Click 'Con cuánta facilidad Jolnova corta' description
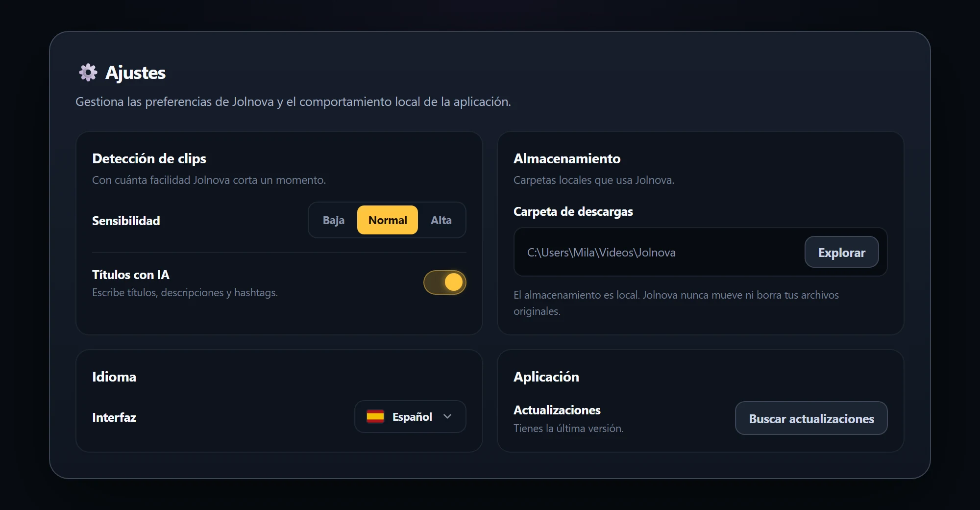 [209, 180]
